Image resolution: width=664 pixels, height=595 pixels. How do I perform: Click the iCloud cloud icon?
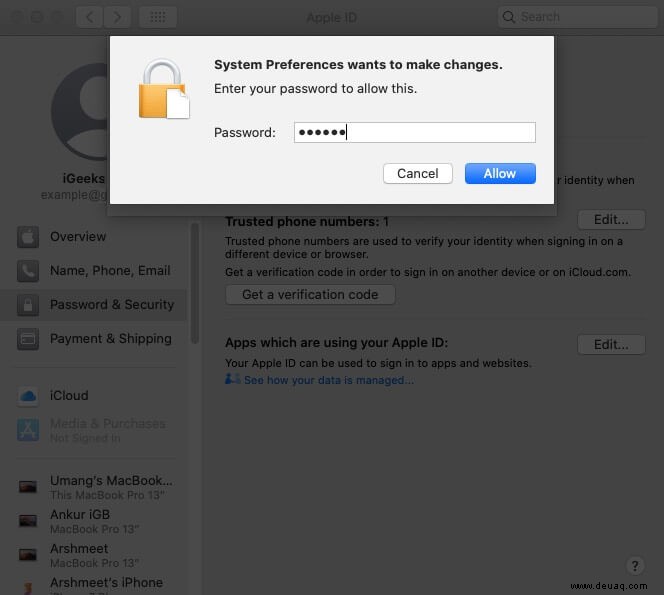tap(28, 396)
